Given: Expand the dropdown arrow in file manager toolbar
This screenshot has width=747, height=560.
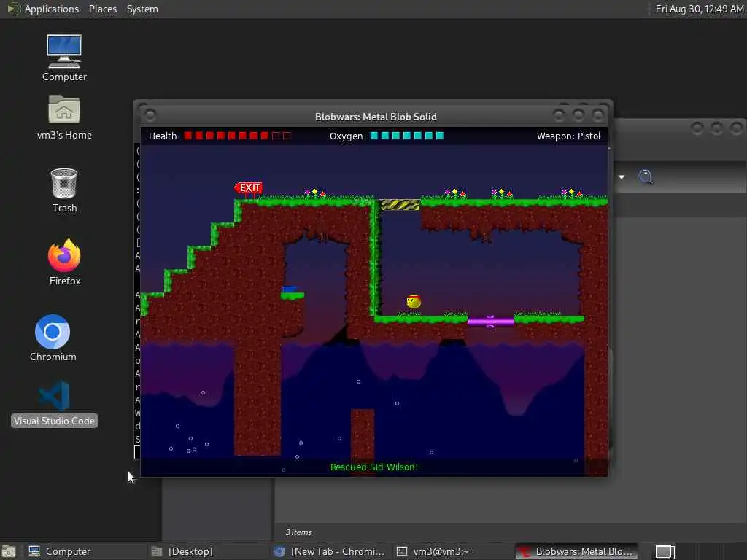Looking at the screenshot, I should click(622, 177).
